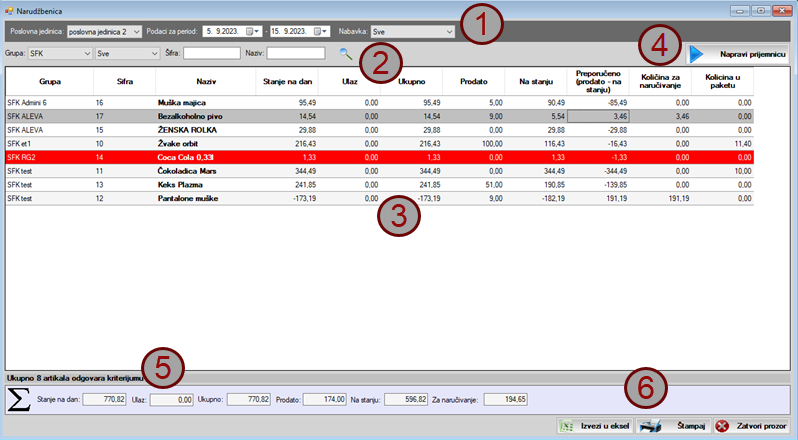This screenshot has height=440, width=798.
Task: Select the Pantalone muške row
Action: coord(380,199)
